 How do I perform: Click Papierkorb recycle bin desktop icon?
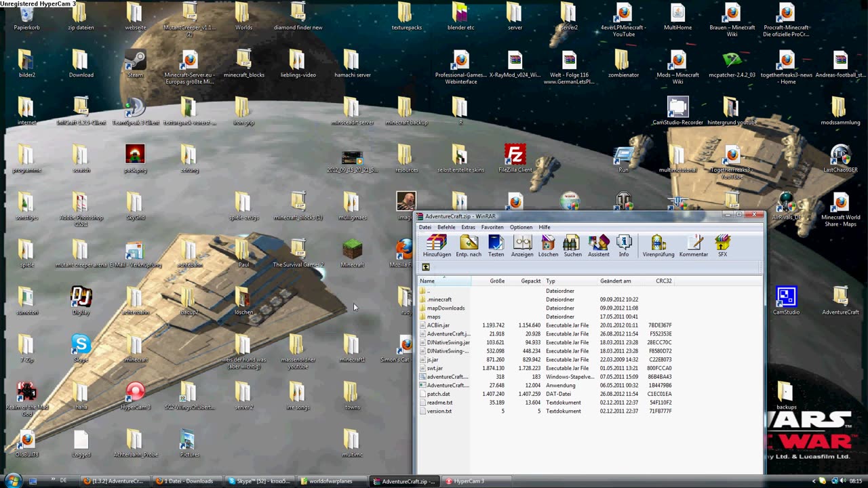26,17
